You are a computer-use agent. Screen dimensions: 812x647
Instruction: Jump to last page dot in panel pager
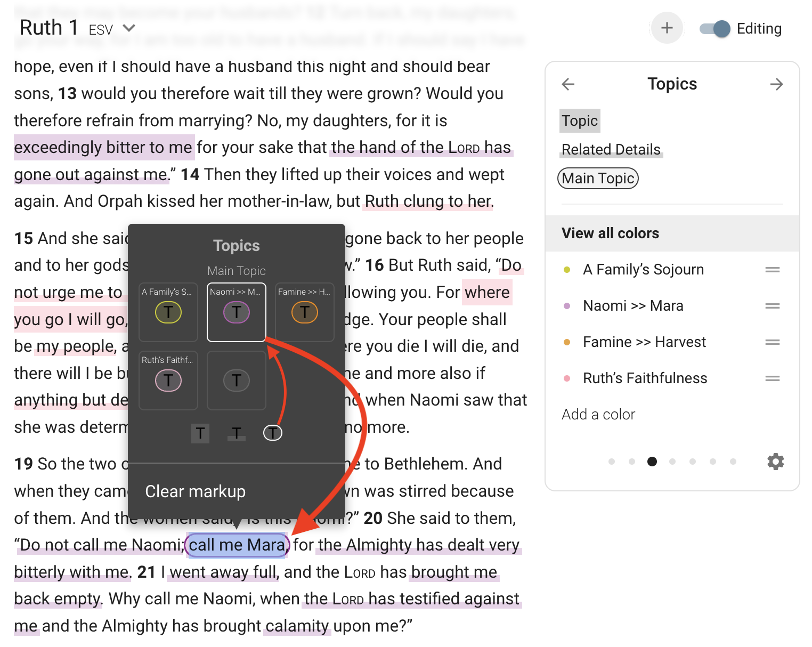point(733,462)
